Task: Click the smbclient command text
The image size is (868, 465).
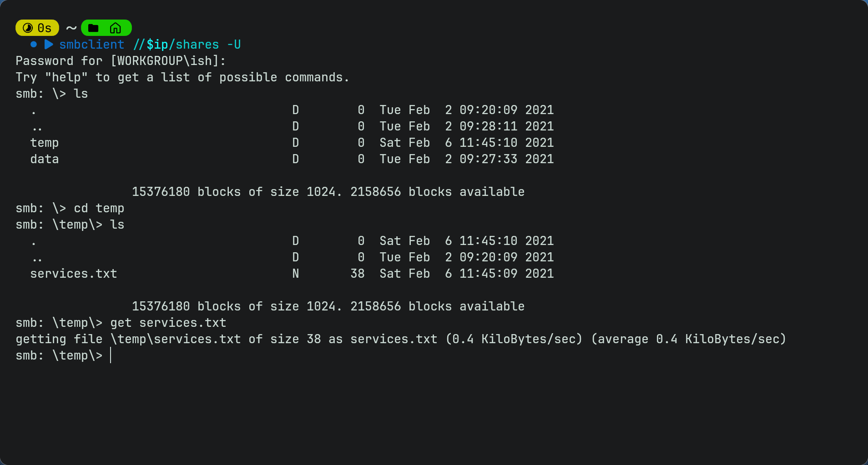Action: tap(91, 45)
